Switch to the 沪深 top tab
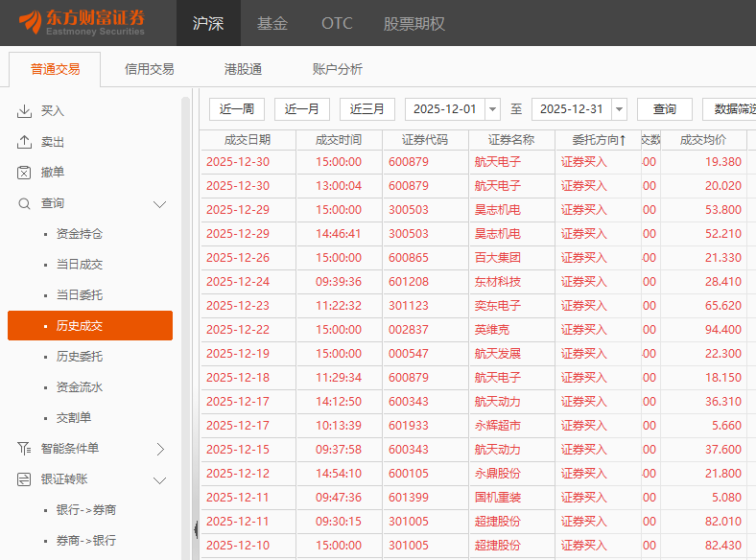The width and height of the screenshot is (756, 560). 208,23
